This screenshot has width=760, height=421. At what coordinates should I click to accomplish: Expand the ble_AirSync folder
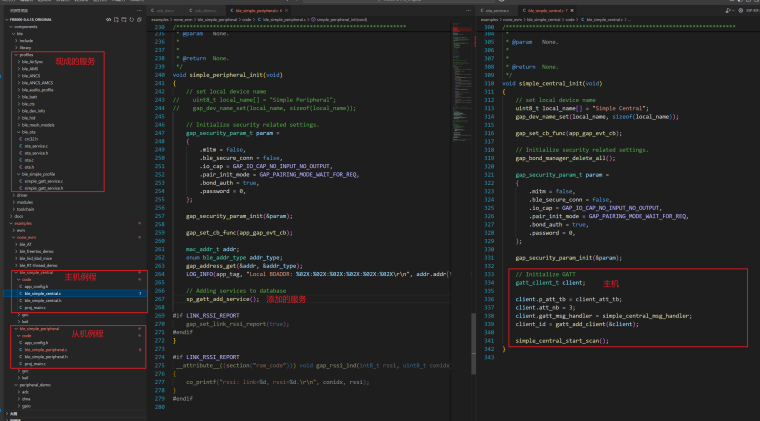pos(32,62)
